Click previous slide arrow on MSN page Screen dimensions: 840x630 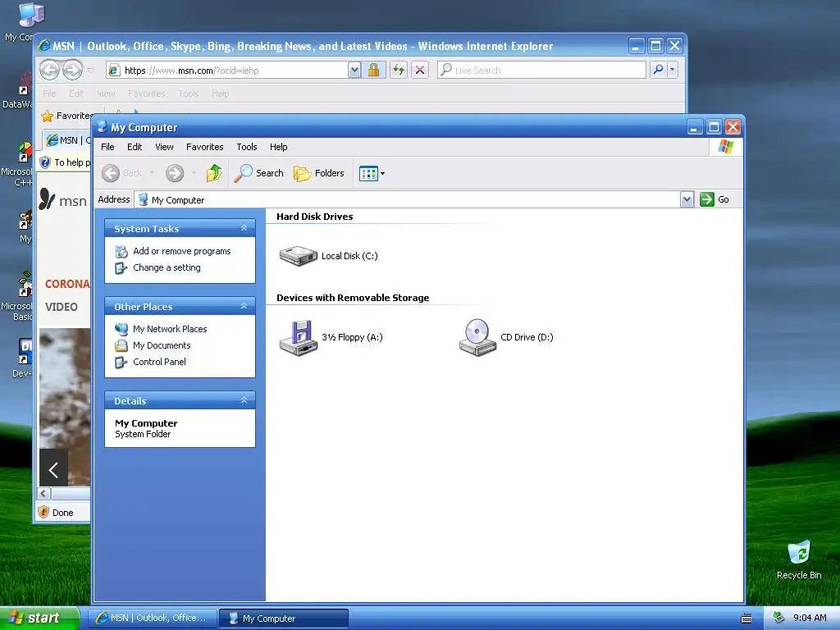click(53, 470)
